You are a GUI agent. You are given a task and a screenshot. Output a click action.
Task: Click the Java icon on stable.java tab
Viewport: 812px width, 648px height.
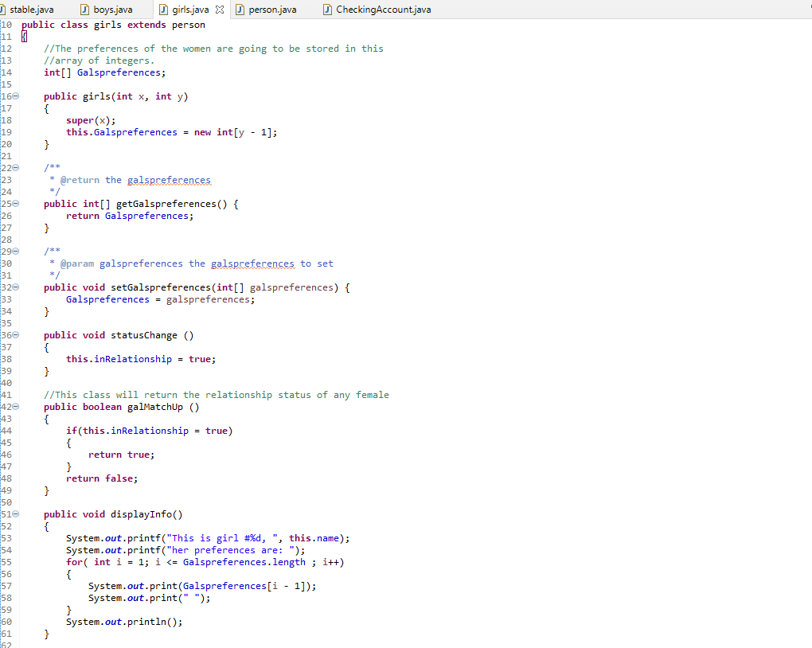tap(5, 10)
